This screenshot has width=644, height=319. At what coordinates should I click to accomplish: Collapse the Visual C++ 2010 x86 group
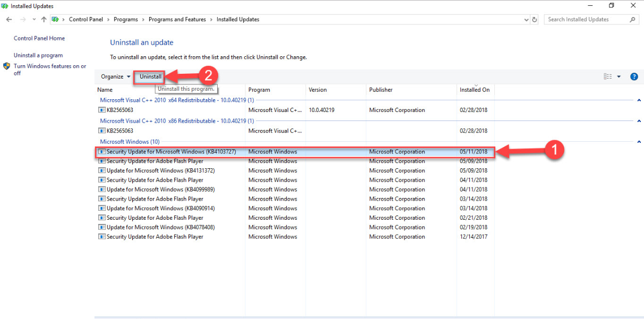[x=639, y=121]
